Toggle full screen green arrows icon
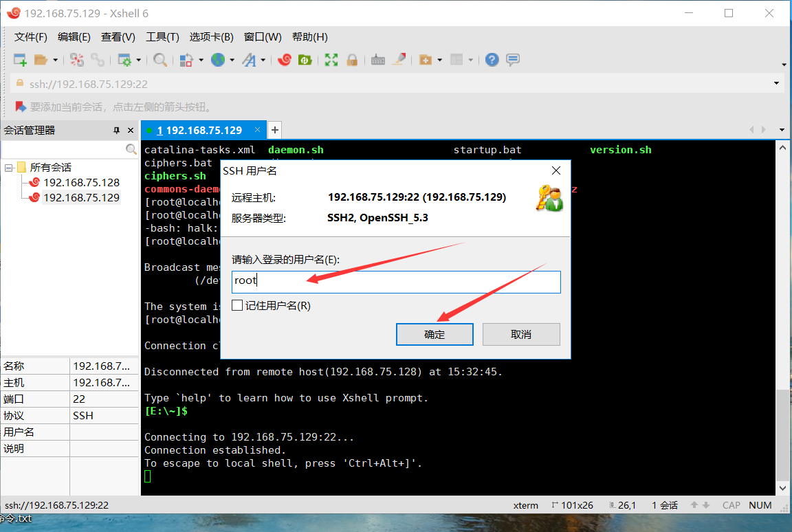This screenshot has height=532, width=792. [x=331, y=60]
